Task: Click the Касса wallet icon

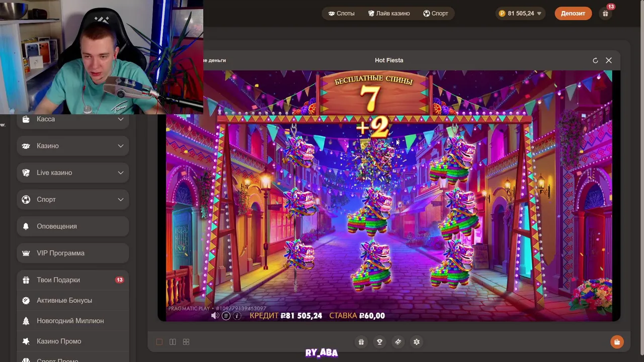Action: point(26,119)
